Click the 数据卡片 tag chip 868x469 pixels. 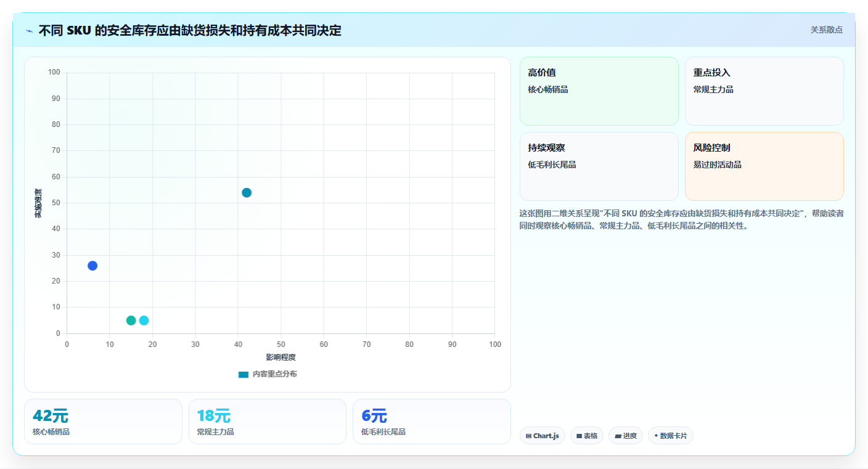[671, 436]
